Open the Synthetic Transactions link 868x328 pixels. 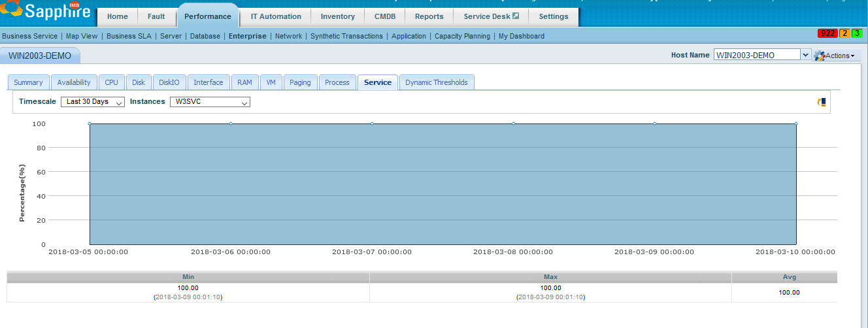[x=346, y=36]
